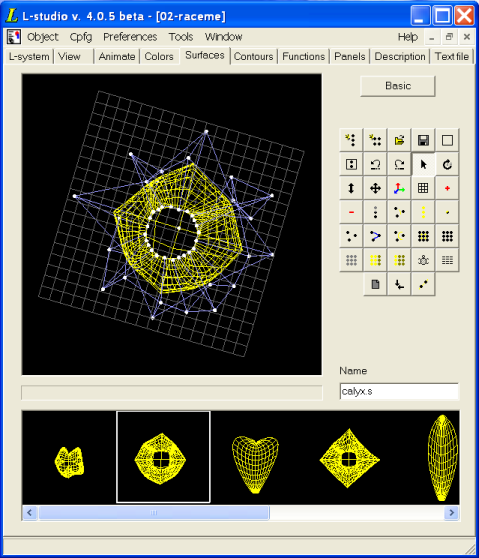Click the dots with yellow crescent icon
This screenshot has height=558, width=479.
click(x=399, y=236)
